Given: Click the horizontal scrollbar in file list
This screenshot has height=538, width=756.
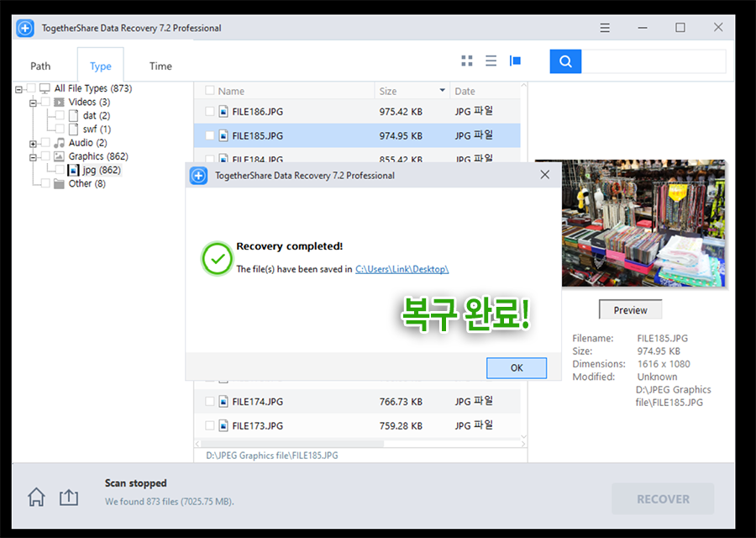Looking at the screenshot, I should point(292,443).
